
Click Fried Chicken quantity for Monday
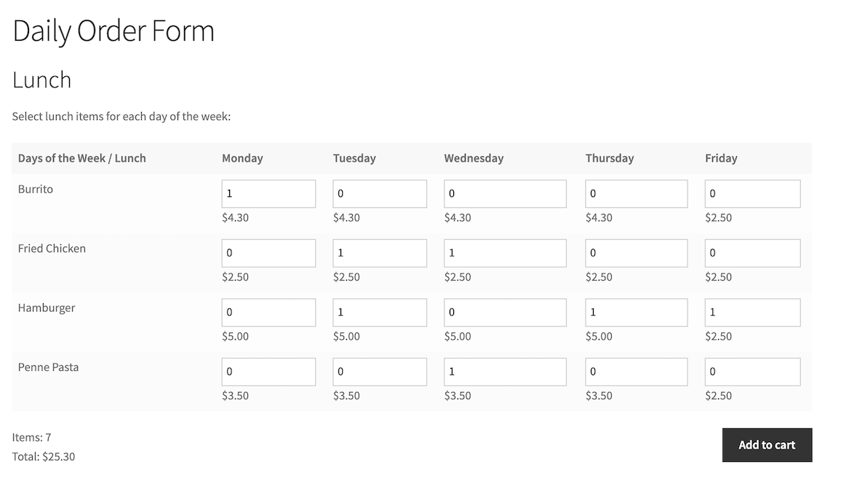click(x=268, y=253)
